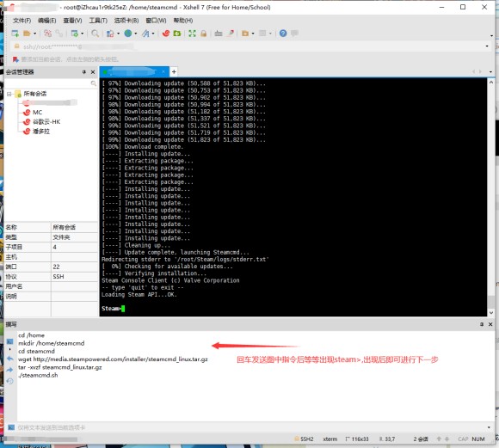
Task: Click the Find magnifier toolbar icon
Action: click(x=95, y=34)
